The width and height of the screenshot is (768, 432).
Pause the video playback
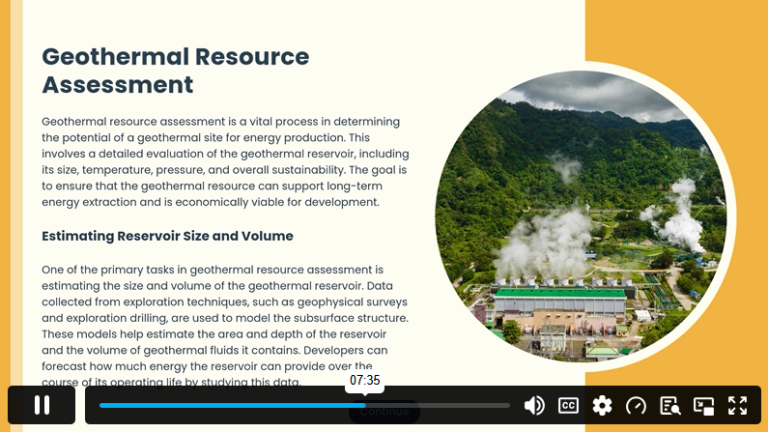click(x=42, y=405)
